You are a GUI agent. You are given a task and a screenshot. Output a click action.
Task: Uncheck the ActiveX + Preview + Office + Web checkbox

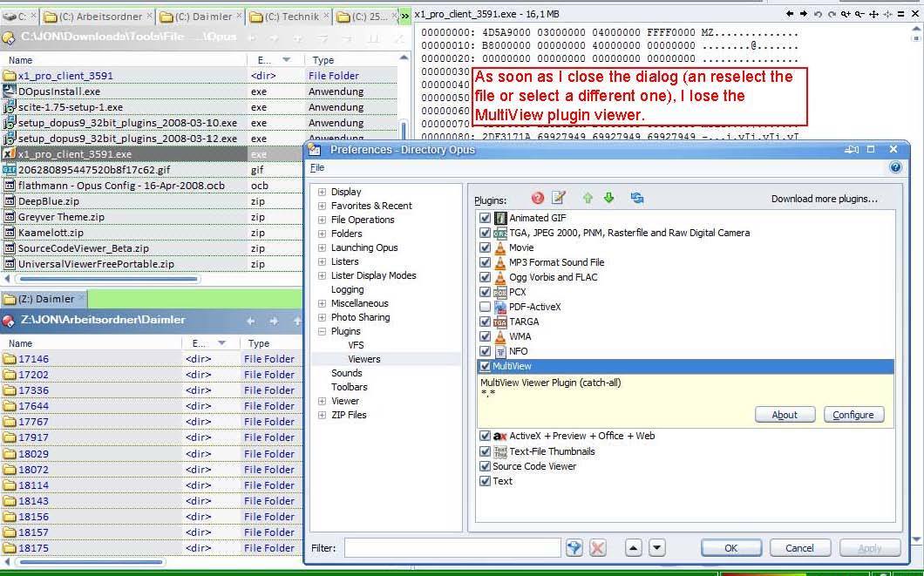tap(485, 436)
